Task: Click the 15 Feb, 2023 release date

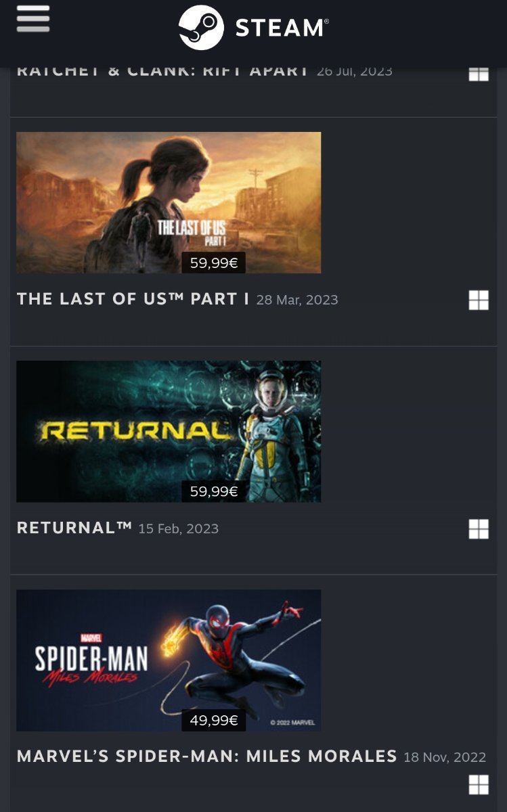Action: click(179, 528)
